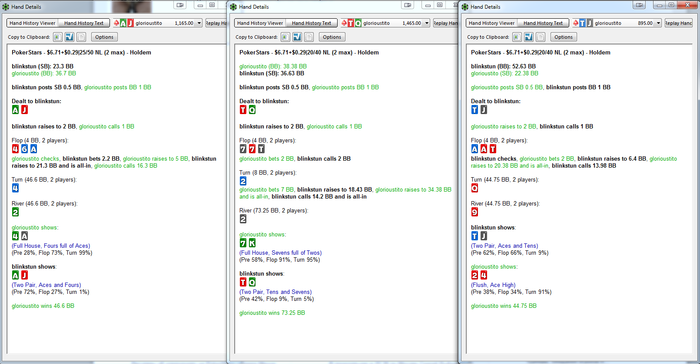Open hand selector dropdown showing 1,165.00

199,23
